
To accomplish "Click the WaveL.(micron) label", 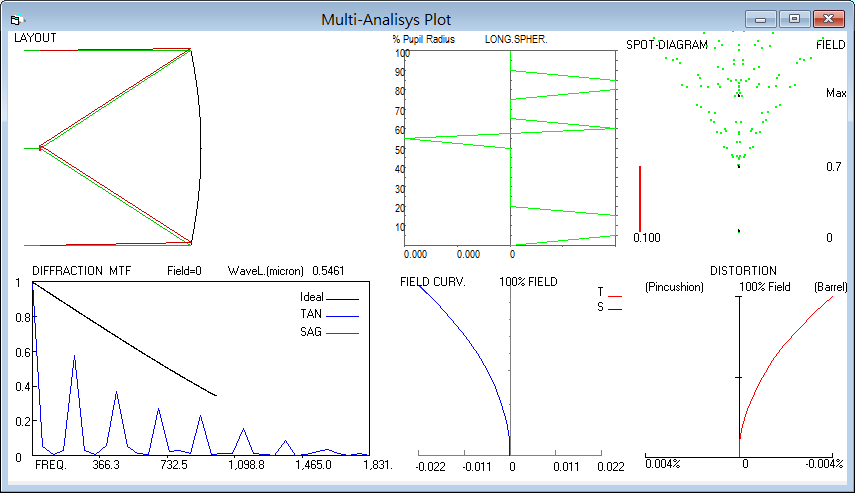I will 266,271.
